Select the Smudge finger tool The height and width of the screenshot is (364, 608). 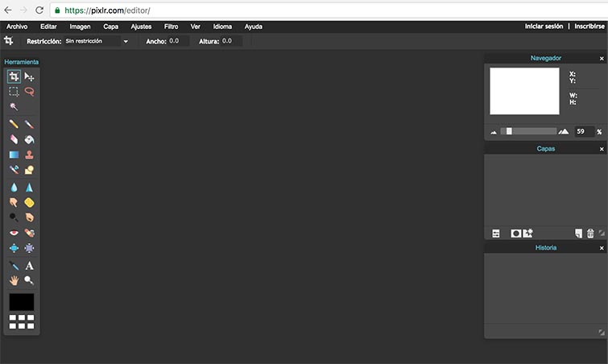(14, 202)
